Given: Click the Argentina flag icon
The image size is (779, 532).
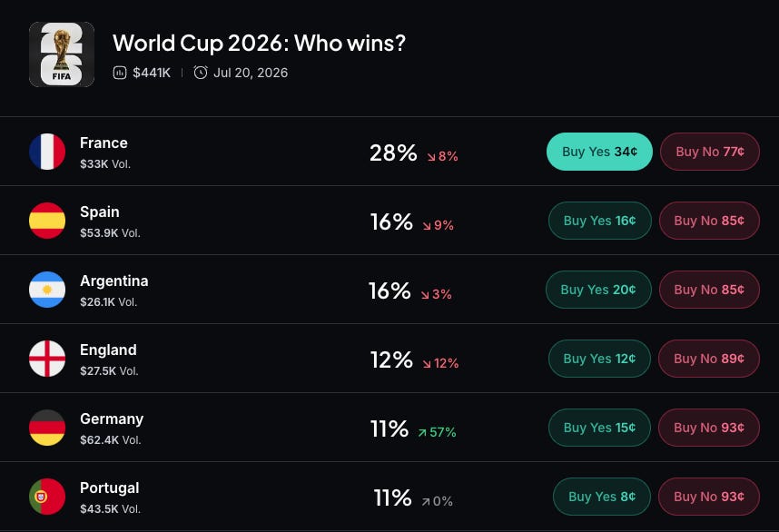Looking at the screenshot, I should [47, 290].
